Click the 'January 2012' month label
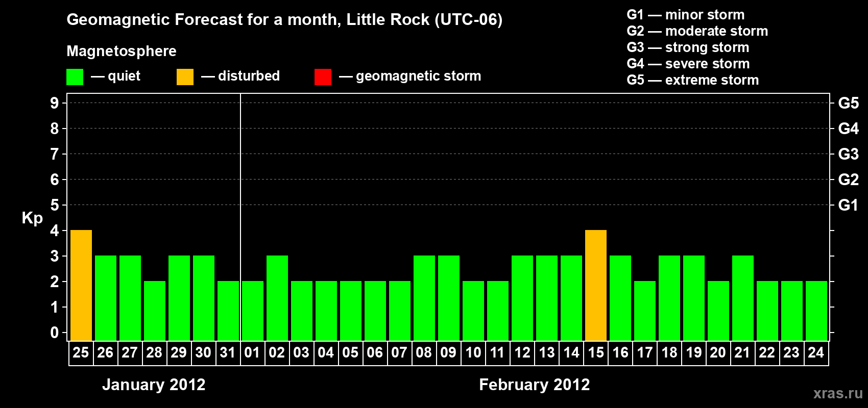868x408 pixels. [154, 385]
